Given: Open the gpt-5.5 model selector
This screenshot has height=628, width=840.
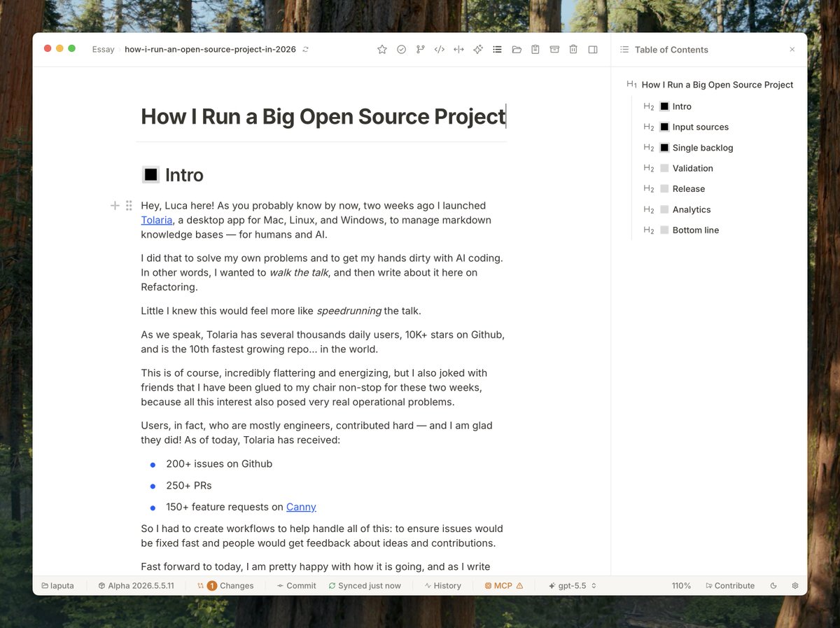Looking at the screenshot, I should click(x=572, y=585).
